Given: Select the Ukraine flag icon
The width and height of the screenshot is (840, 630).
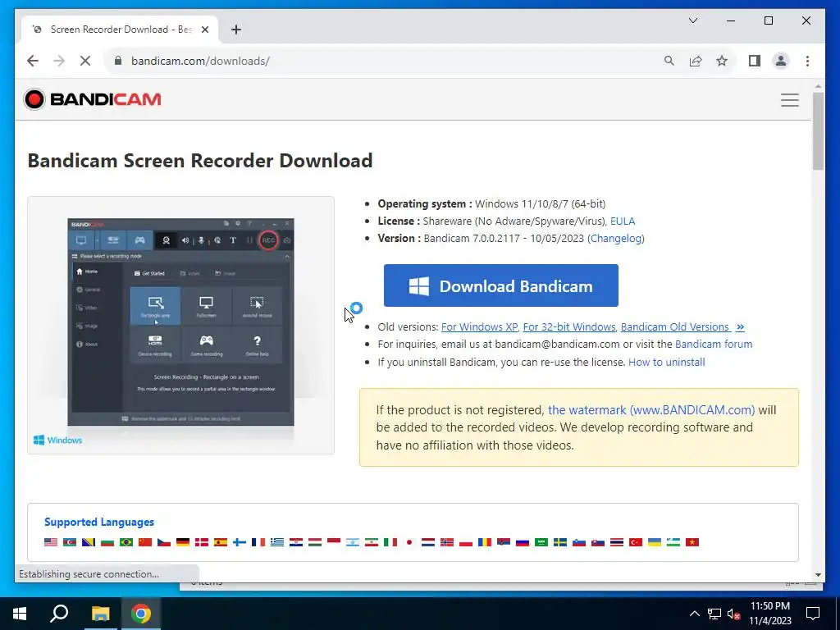Looking at the screenshot, I should pyautogui.click(x=654, y=542).
